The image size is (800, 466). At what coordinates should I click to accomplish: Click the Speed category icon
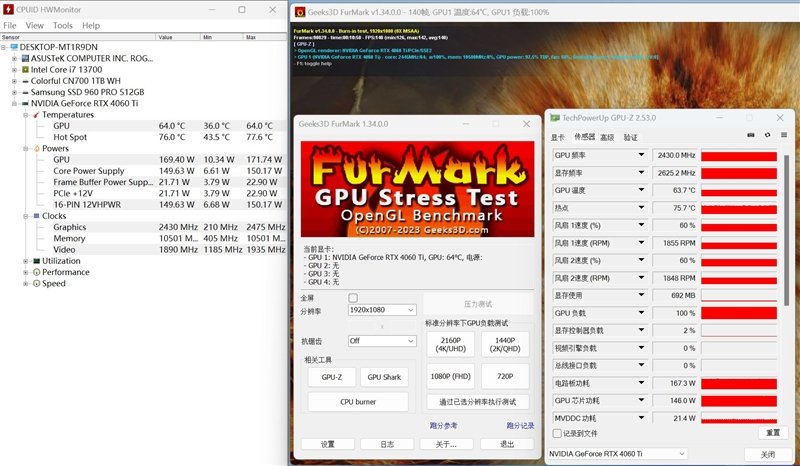click(x=36, y=283)
